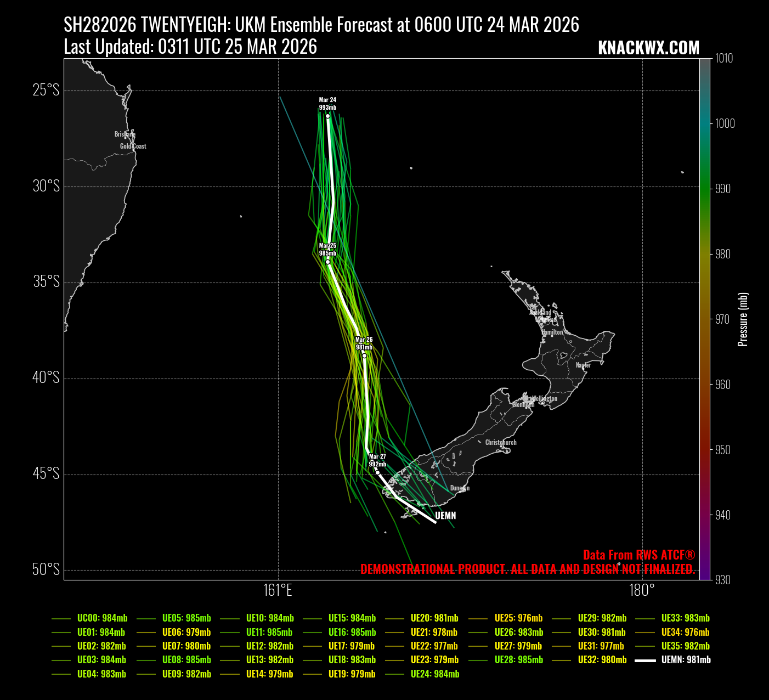
Task: Click the UEMN label at track end
Action: [445, 516]
